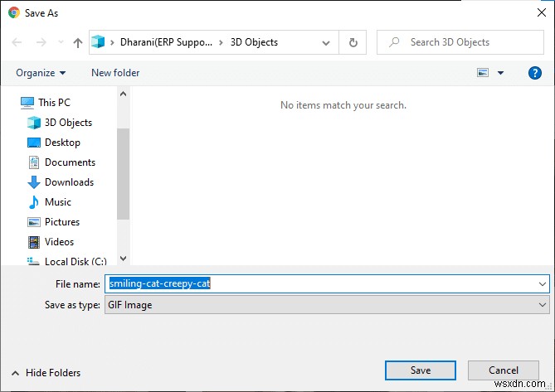Screen dimensions: 555x392
Task: Click the Save button
Action: pos(421,370)
